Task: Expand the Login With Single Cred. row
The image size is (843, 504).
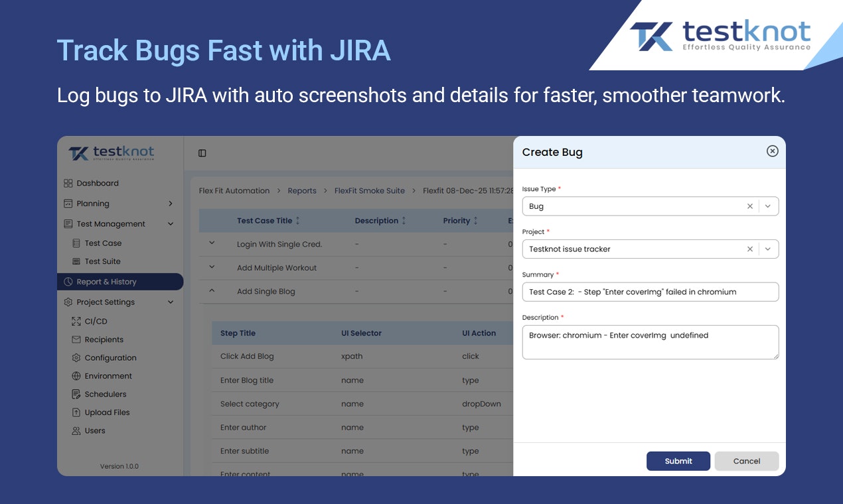Action: click(x=212, y=243)
